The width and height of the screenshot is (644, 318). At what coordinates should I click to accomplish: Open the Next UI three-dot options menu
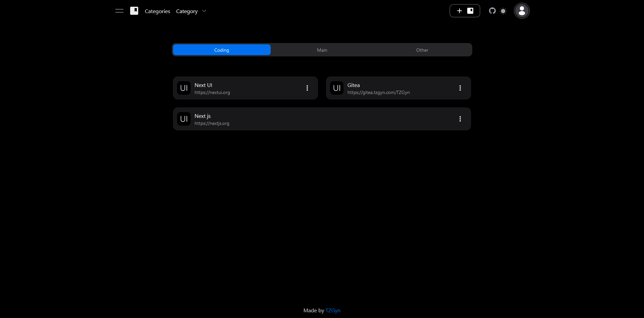pyautogui.click(x=307, y=88)
